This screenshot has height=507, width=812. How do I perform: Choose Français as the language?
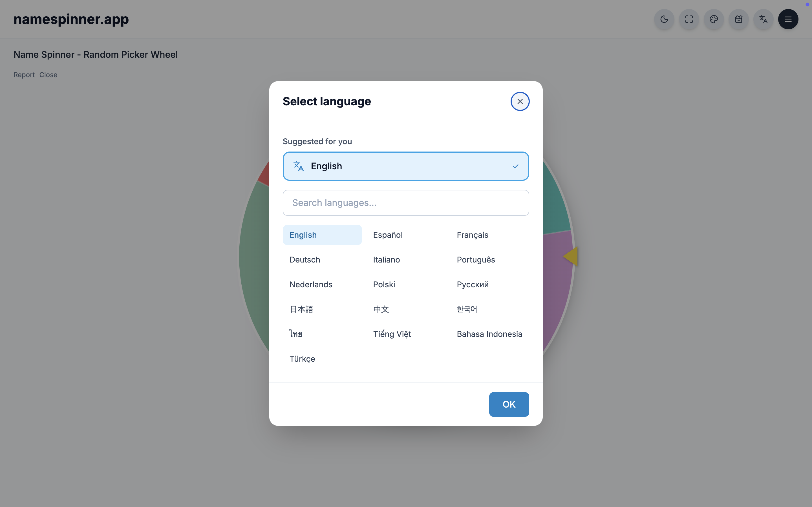(472, 235)
